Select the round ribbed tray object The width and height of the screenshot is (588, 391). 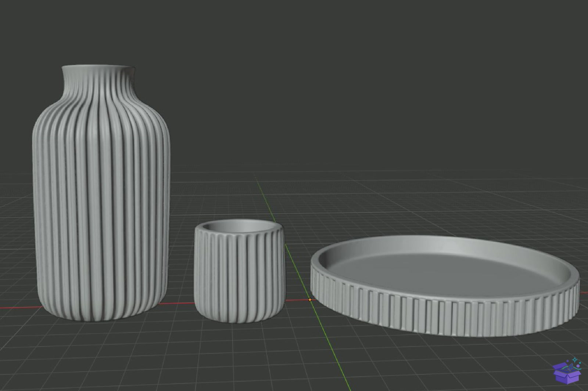click(x=445, y=286)
